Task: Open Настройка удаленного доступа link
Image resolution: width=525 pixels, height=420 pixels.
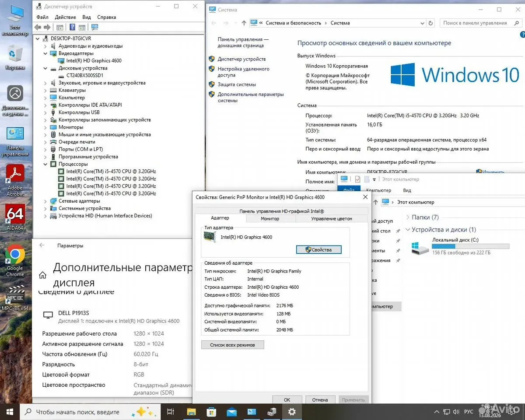Action: tap(243, 72)
